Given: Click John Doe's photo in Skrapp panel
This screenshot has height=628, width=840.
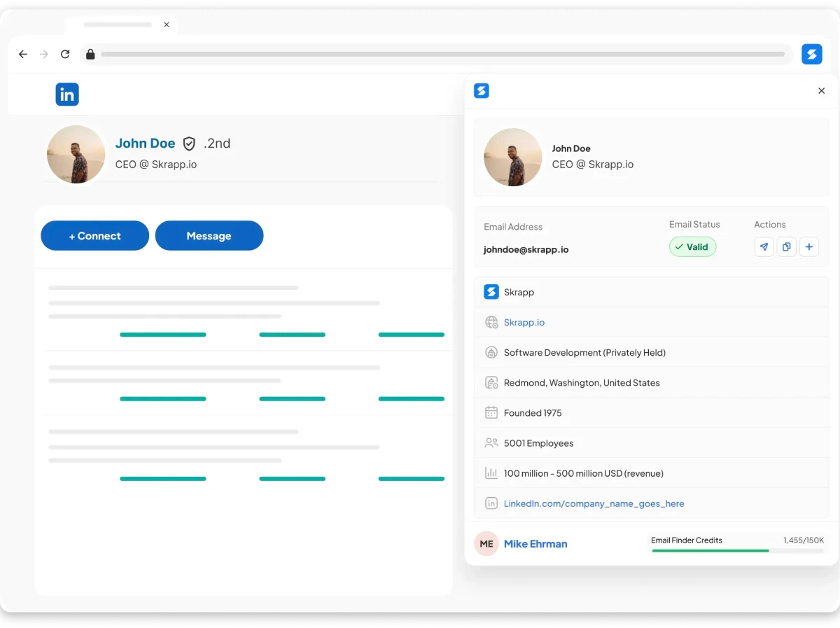Looking at the screenshot, I should click(x=513, y=158).
